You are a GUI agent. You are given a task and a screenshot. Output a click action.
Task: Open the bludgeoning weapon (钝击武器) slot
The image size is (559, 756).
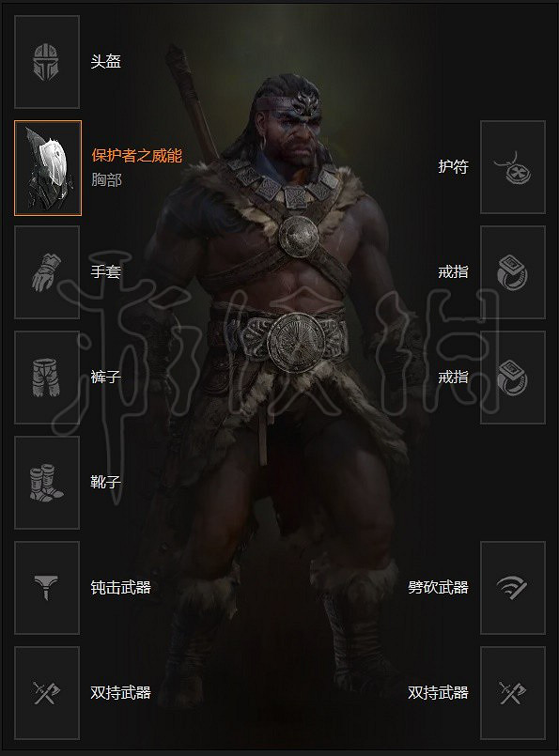[x=47, y=587]
